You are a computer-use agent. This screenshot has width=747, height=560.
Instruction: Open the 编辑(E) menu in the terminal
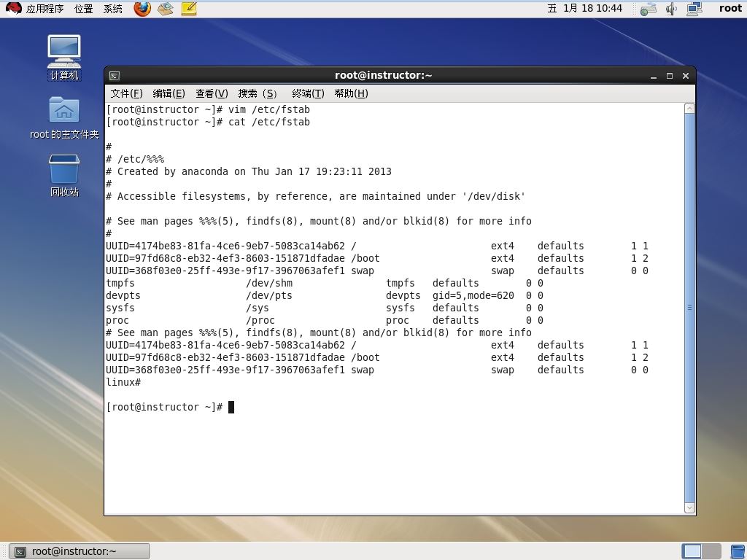[x=169, y=93]
